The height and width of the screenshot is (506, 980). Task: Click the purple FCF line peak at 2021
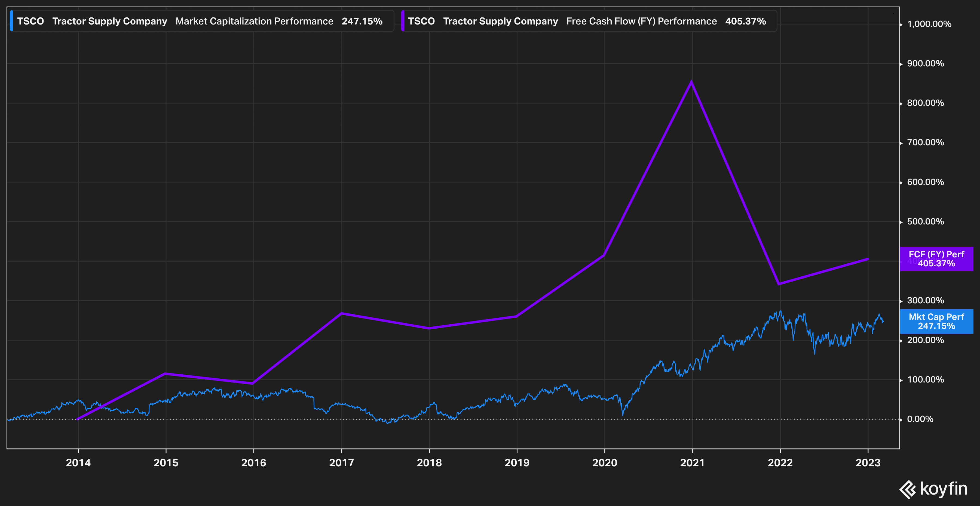691,81
